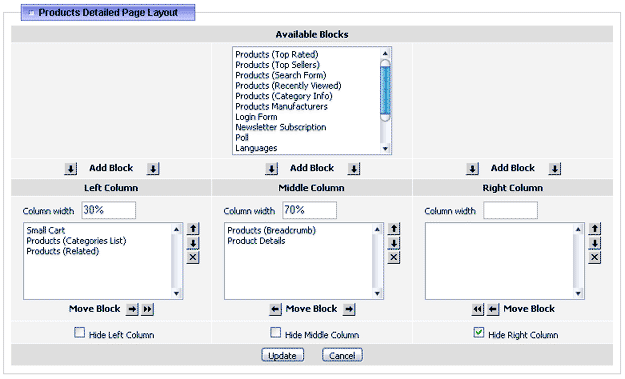Screen dimensions: 625x379
Task: Click Left Column list scroll-down arrow
Action: point(177,294)
